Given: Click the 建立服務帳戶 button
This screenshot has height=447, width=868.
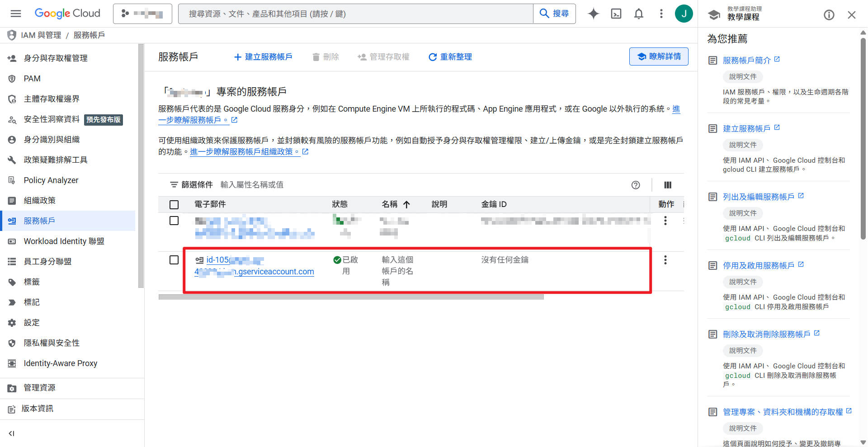Looking at the screenshot, I should (x=264, y=56).
